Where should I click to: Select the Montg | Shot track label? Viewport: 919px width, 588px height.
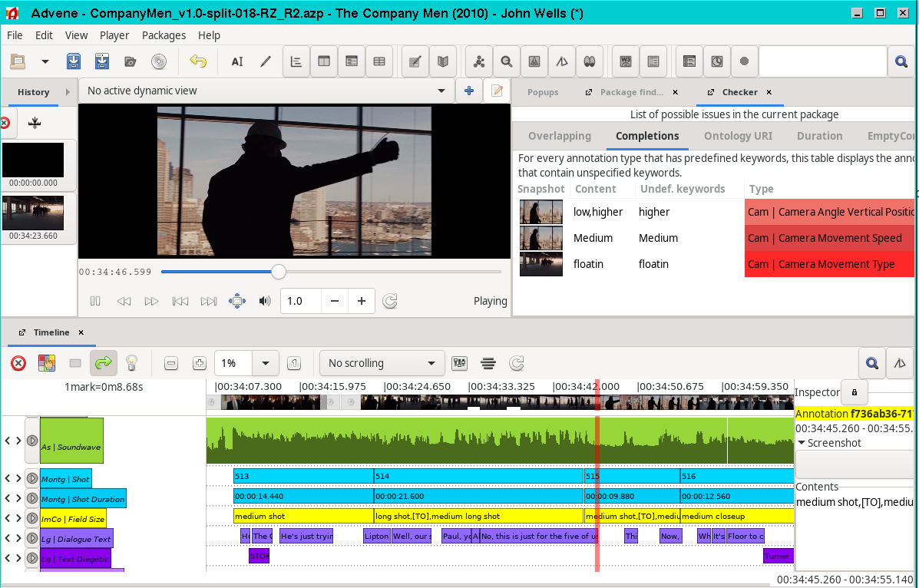tap(65, 479)
